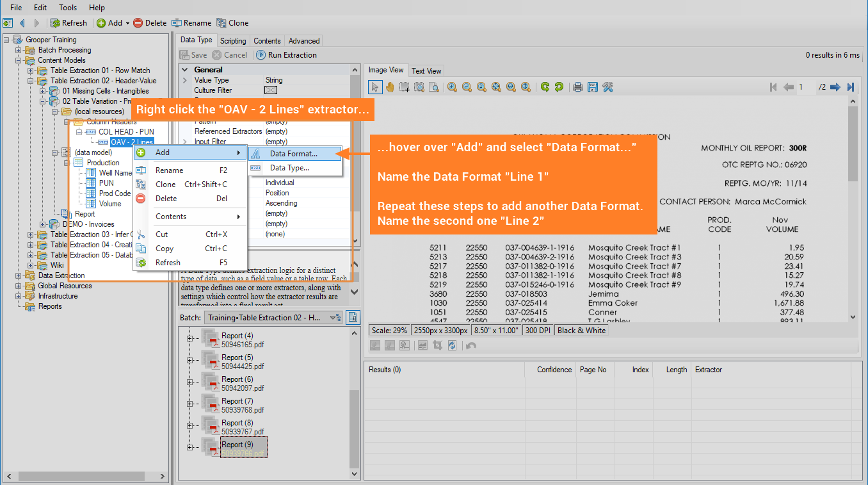
Task: Switch to the Text View tab
Action: point(426,70)
